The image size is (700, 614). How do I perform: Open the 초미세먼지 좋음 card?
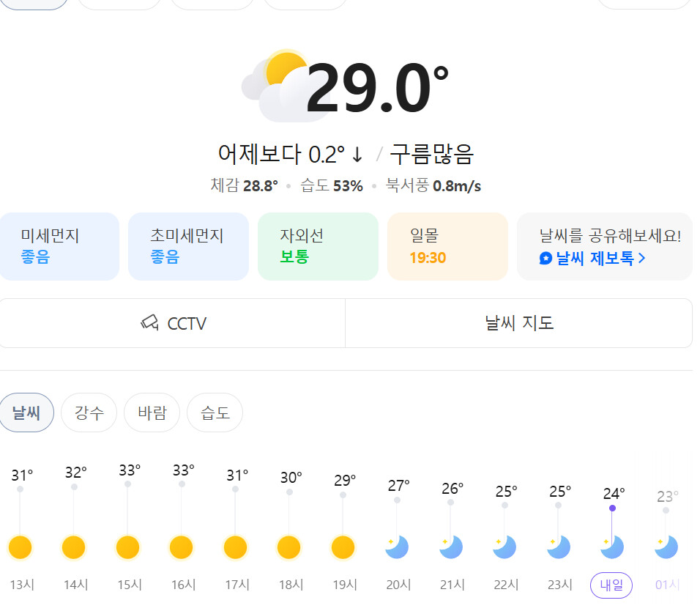coord(188,247)
